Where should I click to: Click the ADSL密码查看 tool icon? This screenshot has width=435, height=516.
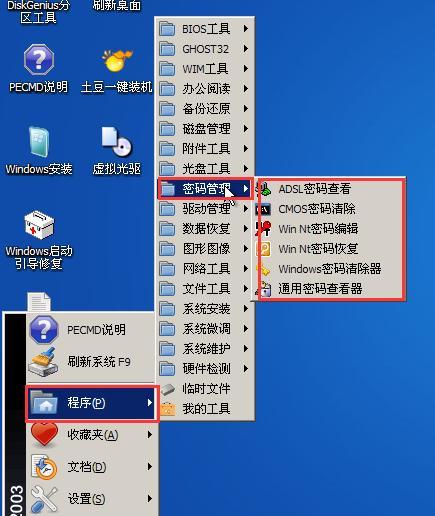(x=263, y=189)
